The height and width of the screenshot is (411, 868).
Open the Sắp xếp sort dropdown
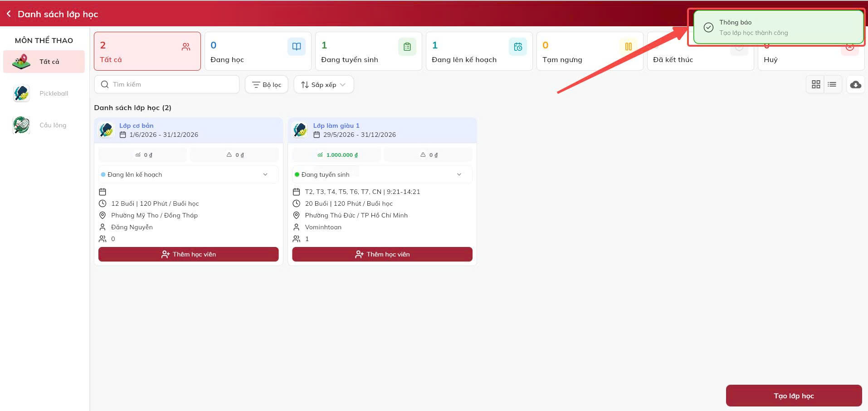pos(324,84)
